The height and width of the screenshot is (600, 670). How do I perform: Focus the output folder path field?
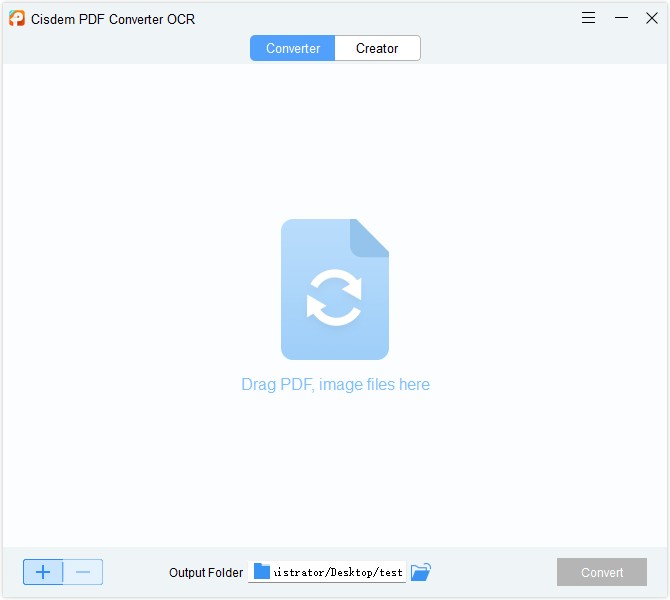click(338, 573)
